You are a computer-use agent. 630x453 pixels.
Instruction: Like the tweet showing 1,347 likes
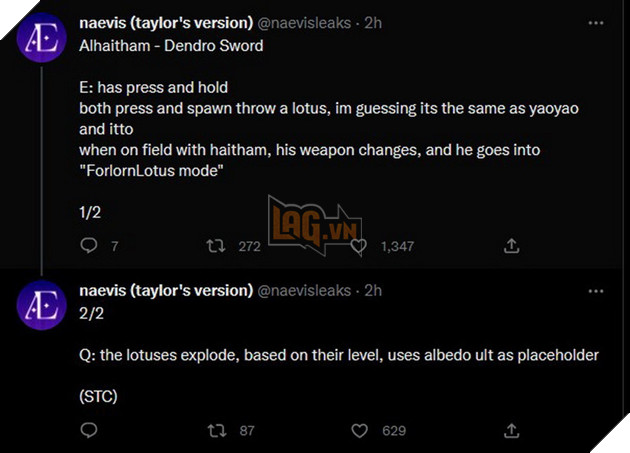click(x=359, y=246)
